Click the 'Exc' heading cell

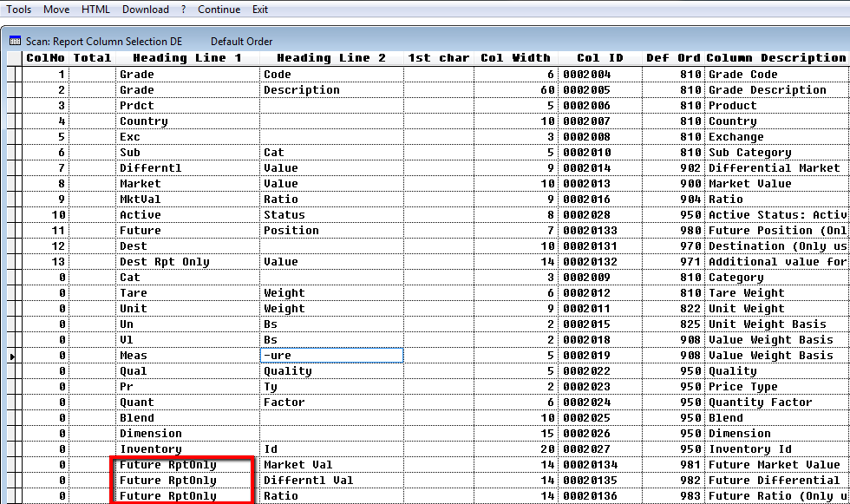pos(187,137)
